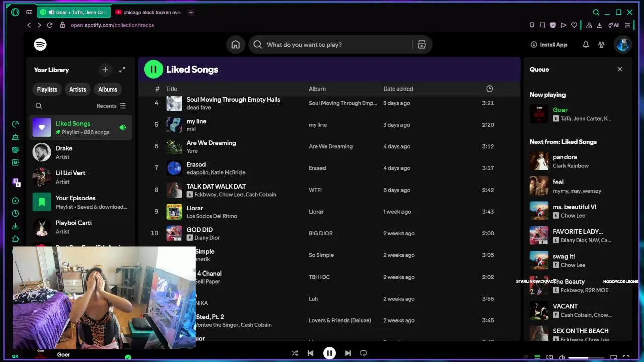Screen dimensions: 644x362
Task: Open the 'BIG DIOR' album link
Action: 320,233
